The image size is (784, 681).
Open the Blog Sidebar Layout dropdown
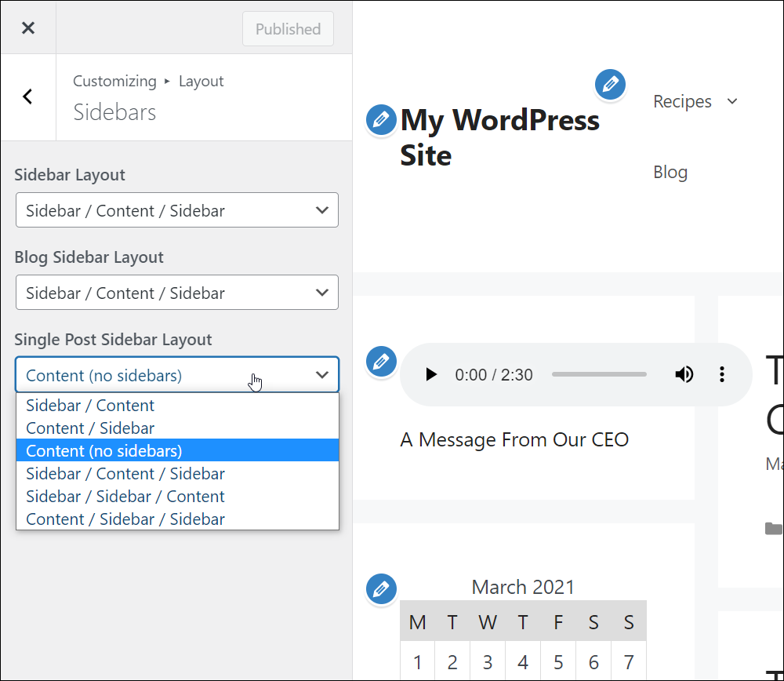click(x=177, y=292)
